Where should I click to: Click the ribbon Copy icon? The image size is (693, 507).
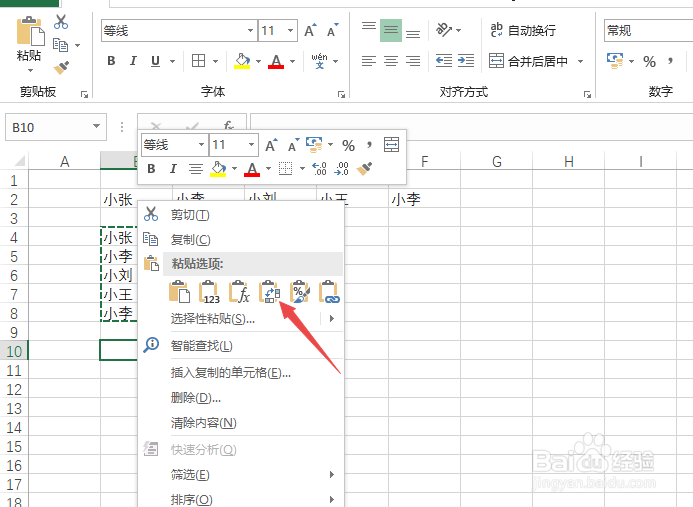point(61,45)
